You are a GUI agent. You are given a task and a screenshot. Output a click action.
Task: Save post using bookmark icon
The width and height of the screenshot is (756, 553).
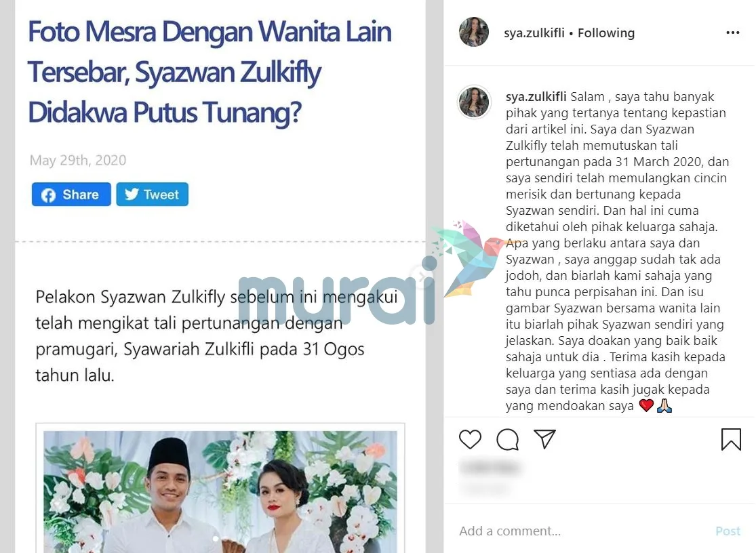731,439
